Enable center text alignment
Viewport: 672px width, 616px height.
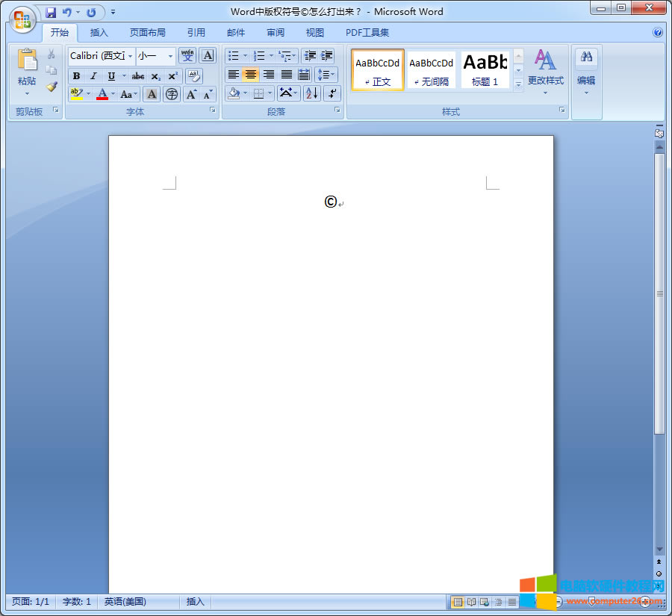coord(251,75)
